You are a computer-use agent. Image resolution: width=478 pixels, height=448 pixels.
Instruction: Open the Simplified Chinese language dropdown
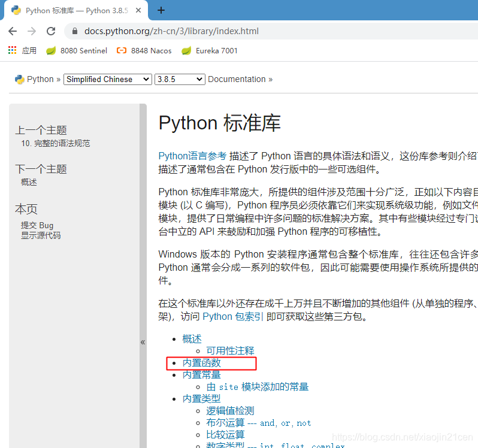pyautogui.click(x=108, y=79)
